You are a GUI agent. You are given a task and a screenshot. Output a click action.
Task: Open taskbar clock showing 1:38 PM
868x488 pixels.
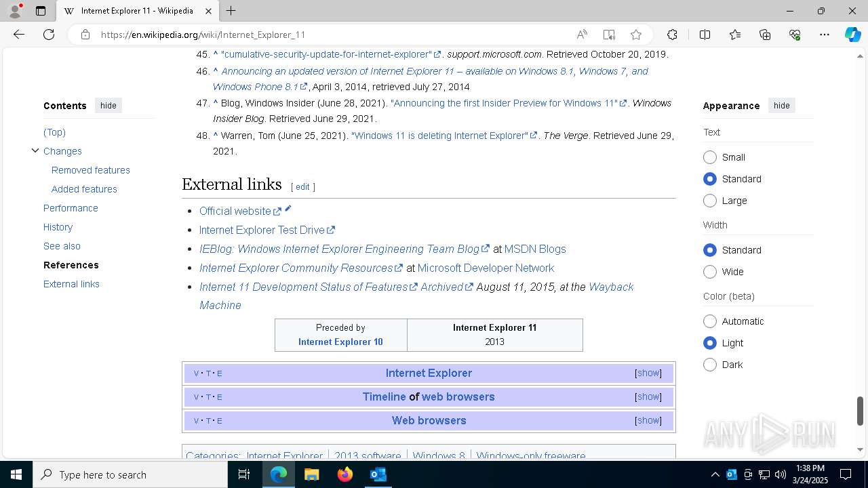pyautogui.click(x=810, y=474)
